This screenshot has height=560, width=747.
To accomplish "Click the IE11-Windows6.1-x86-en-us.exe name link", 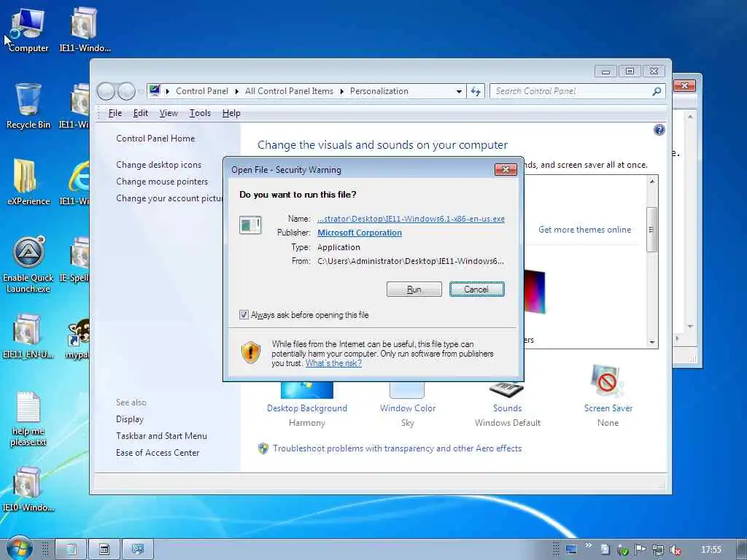I will pyautogui.click(x=411, y=219).
